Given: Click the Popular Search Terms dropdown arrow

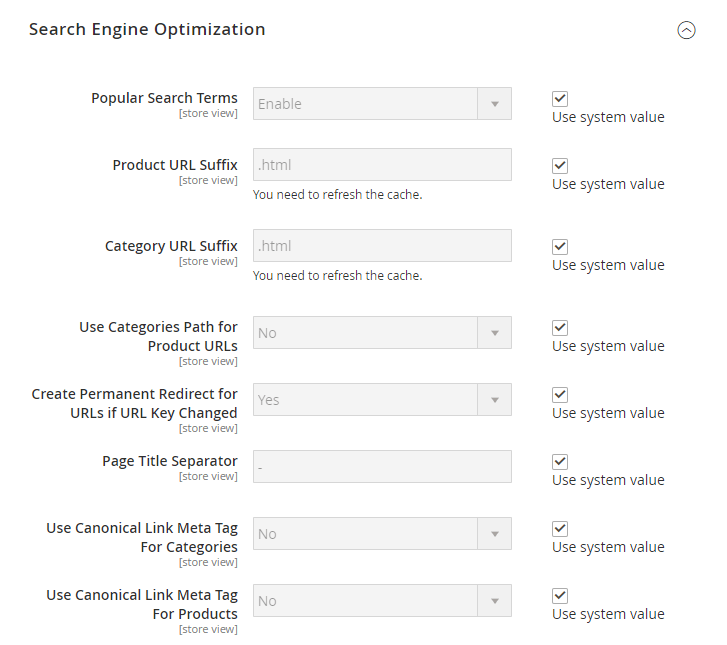Looking at the screenshot, I should pos(494,104).
